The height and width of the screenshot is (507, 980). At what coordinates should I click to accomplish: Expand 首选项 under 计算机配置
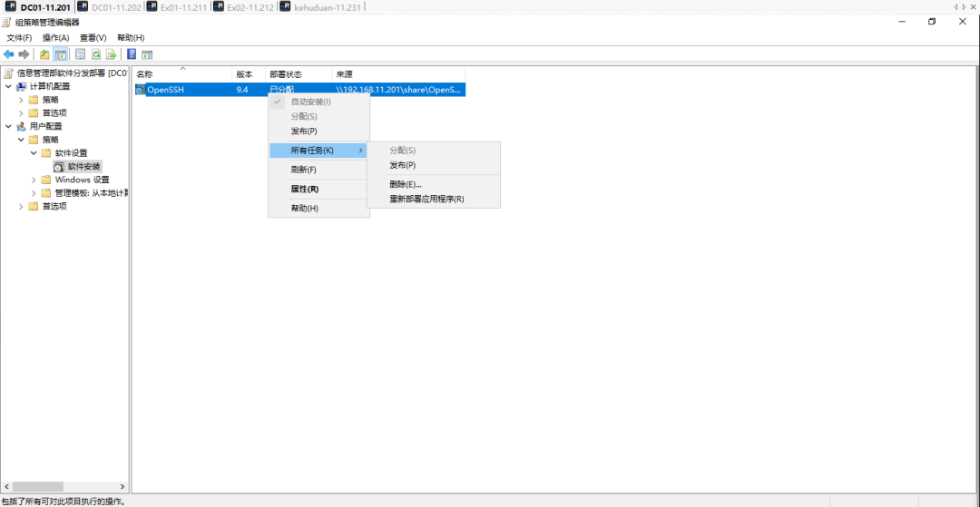(x=21, y=113)
